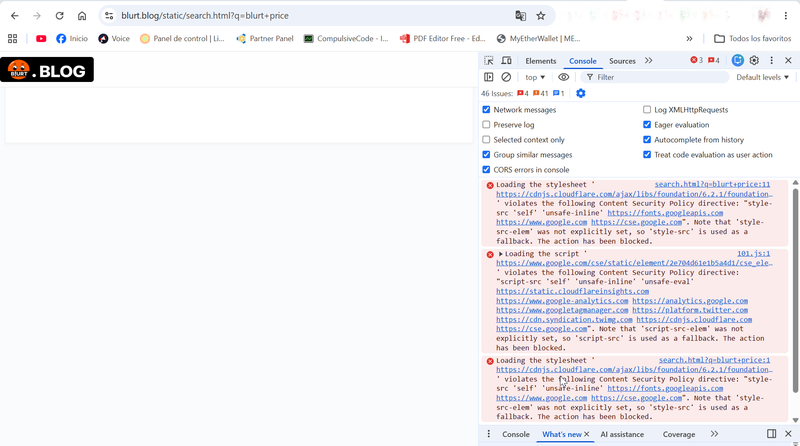This screenshot has width=800, height=446.
Task: Toggle the console sidebar
Action: [x=489, y=77]
